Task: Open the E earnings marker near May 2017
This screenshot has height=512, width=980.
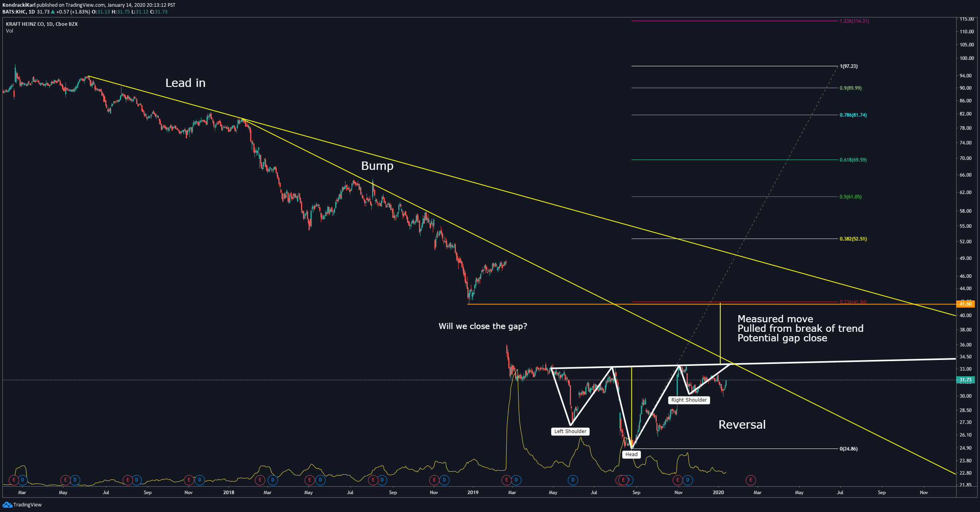Action: pos(65,480)
